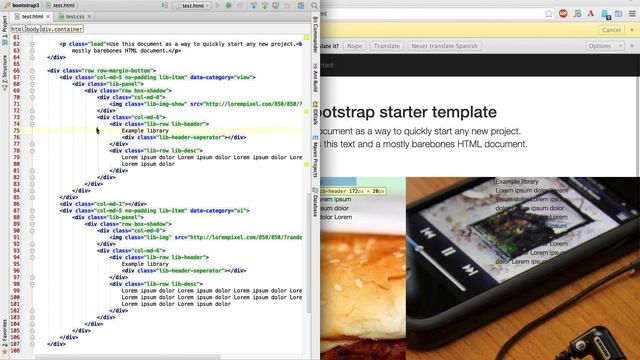Open the Project Structure icon in toolbar
The height and width of the screenshot is (360, 640).
301,5
